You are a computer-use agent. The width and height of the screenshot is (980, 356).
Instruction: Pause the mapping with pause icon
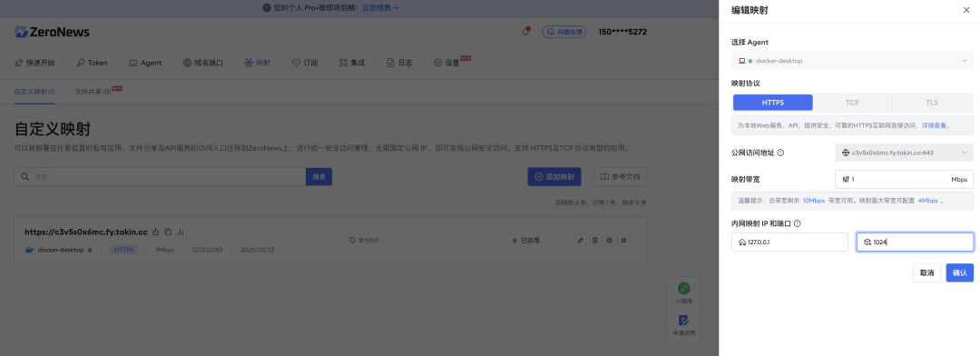pos(623,240)
